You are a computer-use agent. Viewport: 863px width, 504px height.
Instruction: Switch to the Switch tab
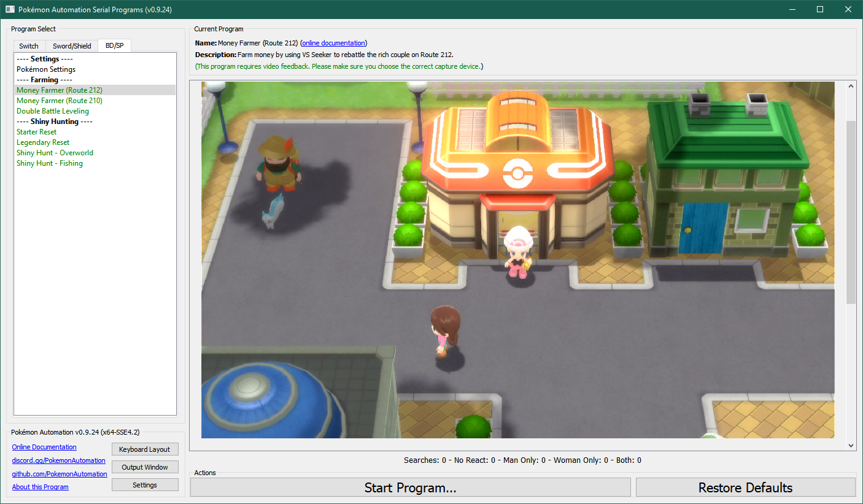coord(29,46)
